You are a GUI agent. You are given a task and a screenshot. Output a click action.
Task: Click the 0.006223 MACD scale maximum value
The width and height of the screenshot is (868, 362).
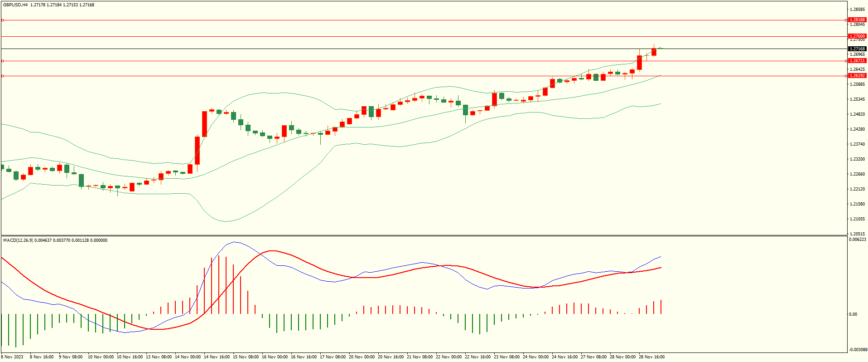[857, 240]
